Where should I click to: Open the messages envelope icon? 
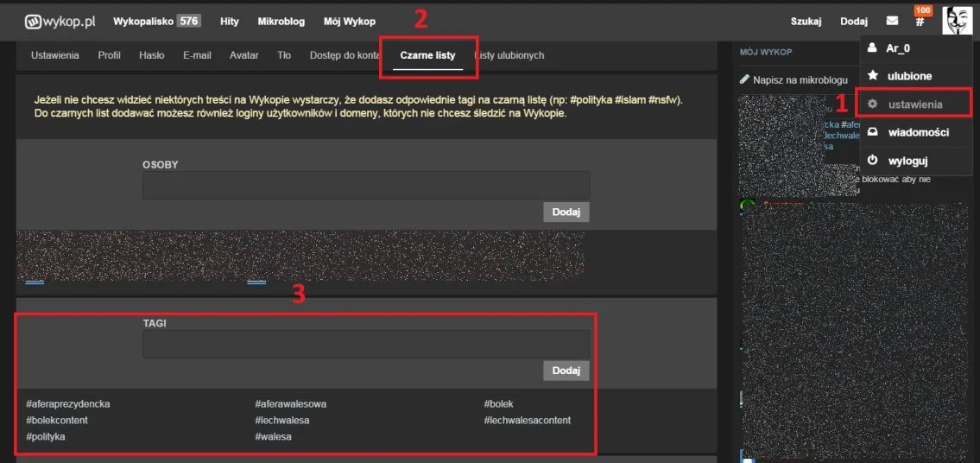(x=892, y=21)
